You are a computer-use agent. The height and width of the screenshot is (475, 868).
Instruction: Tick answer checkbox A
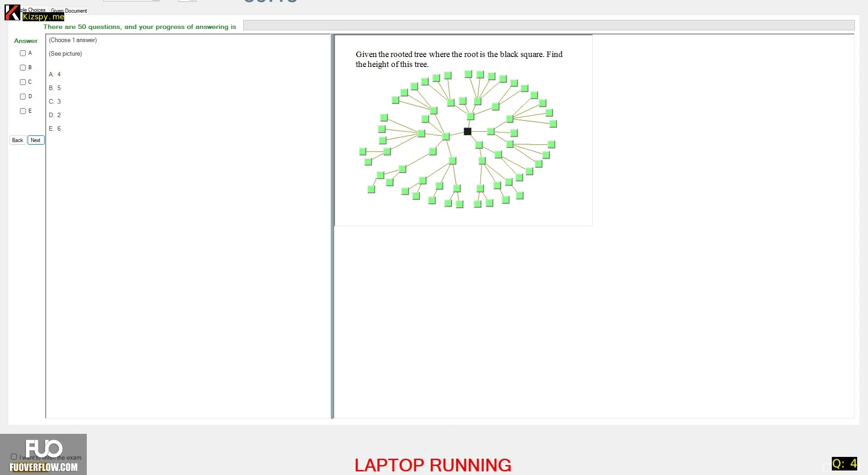pos(23,53)
